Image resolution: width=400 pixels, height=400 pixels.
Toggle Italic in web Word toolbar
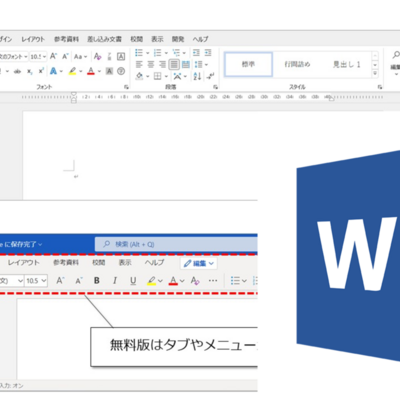pyautogui.click(x=115, y=281)
